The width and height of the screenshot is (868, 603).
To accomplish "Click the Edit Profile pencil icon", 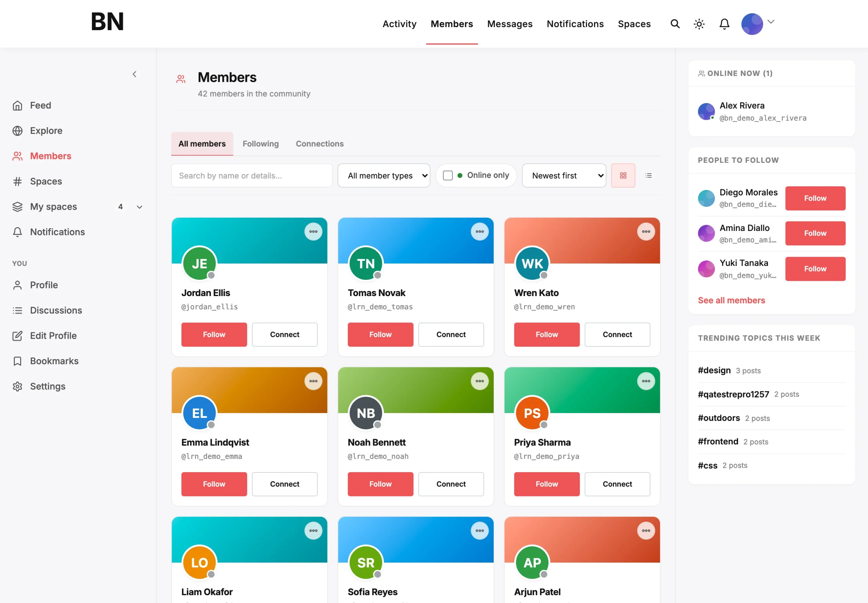I will tap(17, 335).
